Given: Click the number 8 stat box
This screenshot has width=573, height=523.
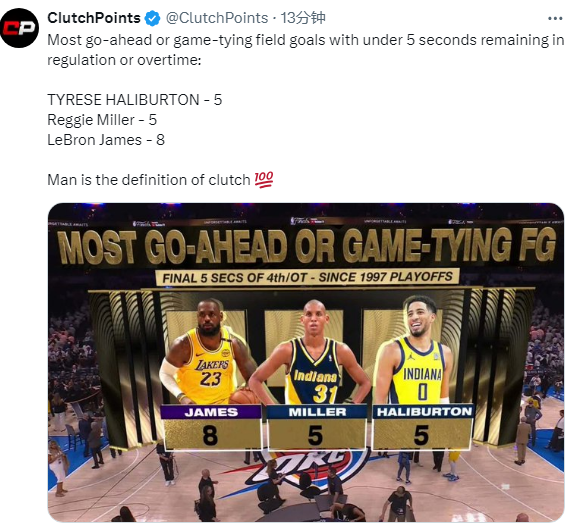Looking at the screenshot, I should tap(211, 434).
